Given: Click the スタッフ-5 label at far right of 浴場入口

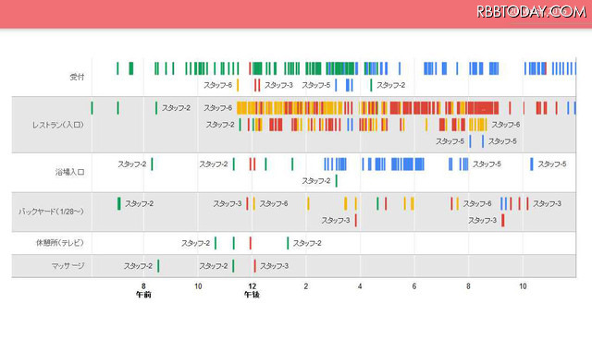Looking at the screenshot, I should (552, 164).
